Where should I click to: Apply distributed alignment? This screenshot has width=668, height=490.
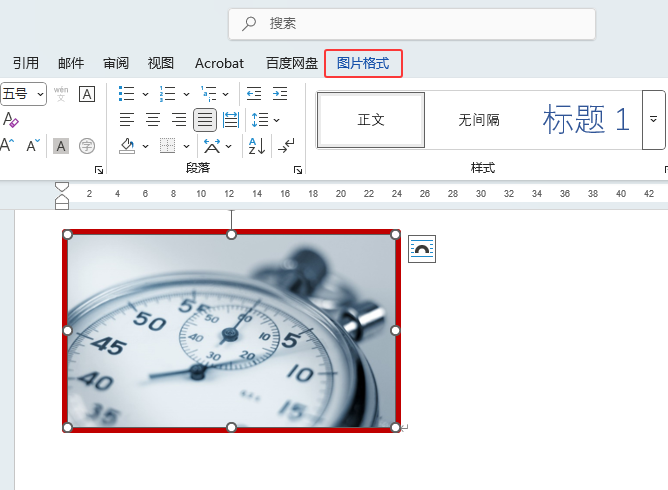point(231,120)
